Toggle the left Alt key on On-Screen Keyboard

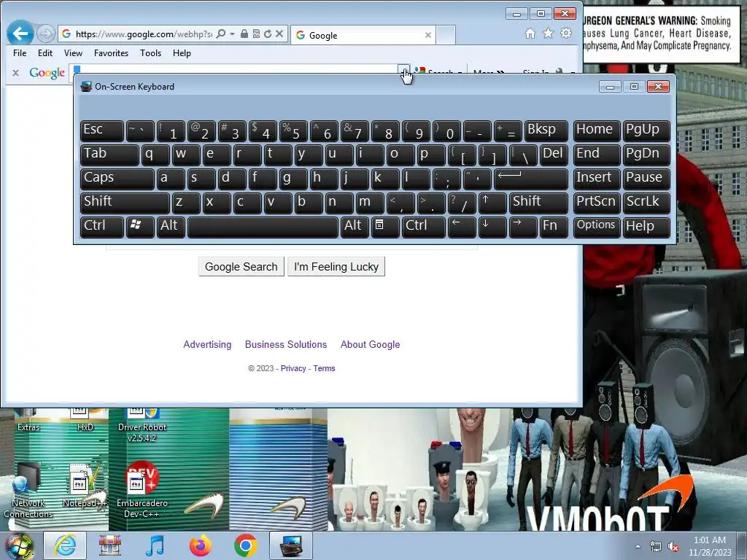pyautogui.click(x=171, y=226)
